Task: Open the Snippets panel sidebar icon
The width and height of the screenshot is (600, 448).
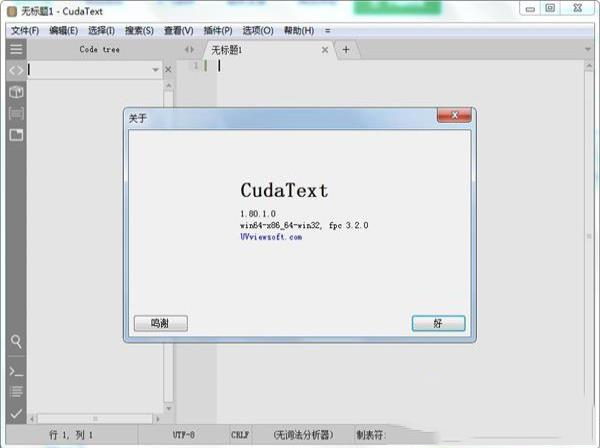Action: point(16,113)
